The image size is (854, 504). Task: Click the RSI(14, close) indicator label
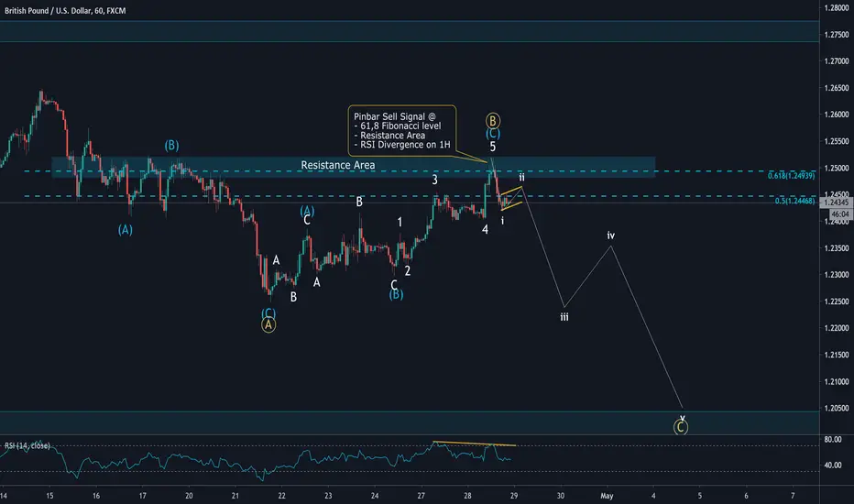[27, 445]
